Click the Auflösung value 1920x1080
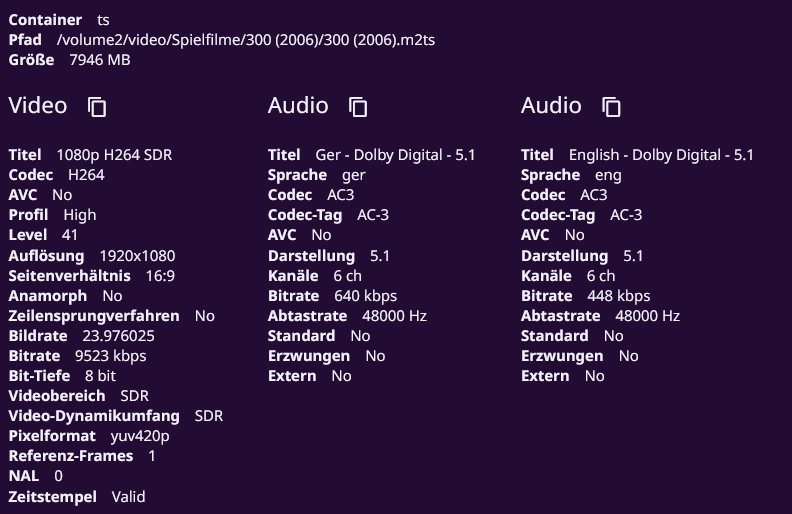The height and width of the screenshot is (514, 792). (x=136, y=256)
